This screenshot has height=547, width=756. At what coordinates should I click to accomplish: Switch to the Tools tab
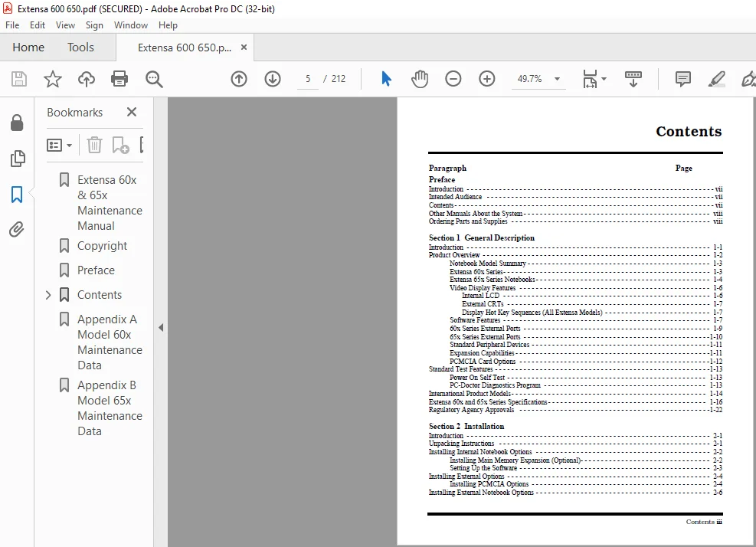(x=80, y=47)
